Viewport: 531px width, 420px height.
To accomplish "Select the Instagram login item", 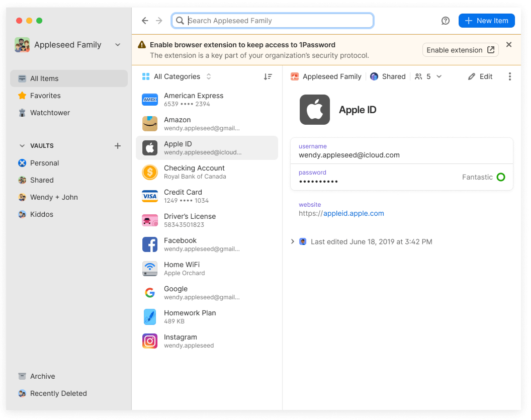I will (x=207, y=341).
